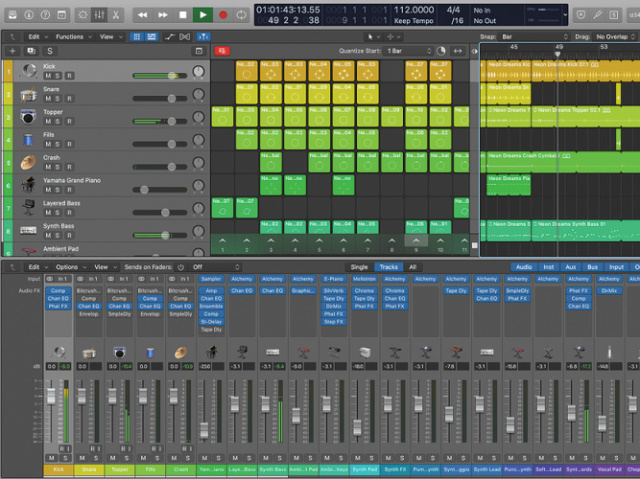
Task: Open the E-Piano instrument slot
Action: (x=333, y=279)
